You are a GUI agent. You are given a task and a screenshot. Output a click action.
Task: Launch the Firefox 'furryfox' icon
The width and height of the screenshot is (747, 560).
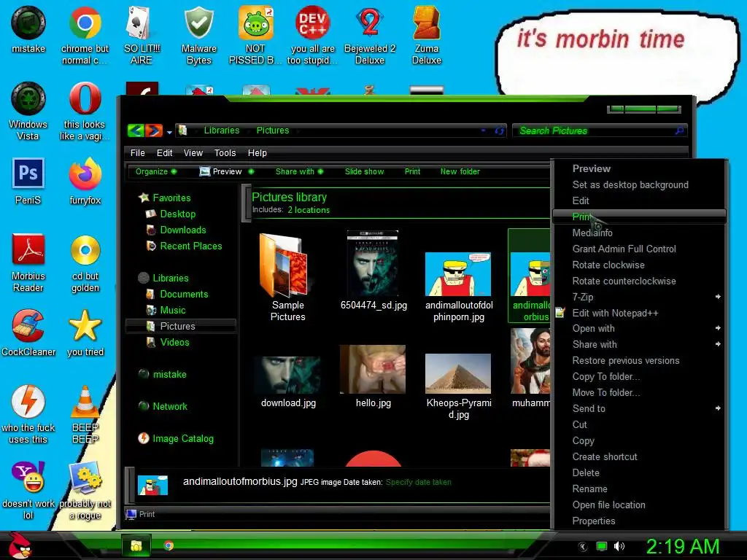click(x=85, y=174)
